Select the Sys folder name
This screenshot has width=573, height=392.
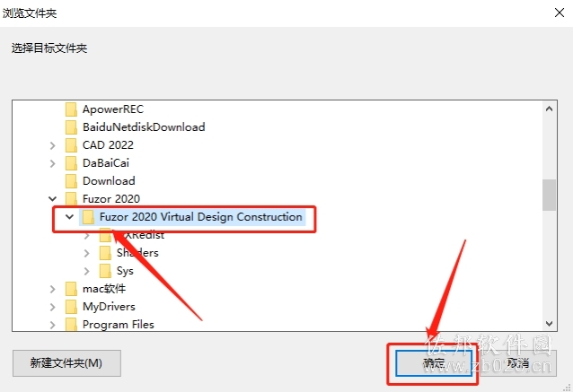[x=125, y=271]
